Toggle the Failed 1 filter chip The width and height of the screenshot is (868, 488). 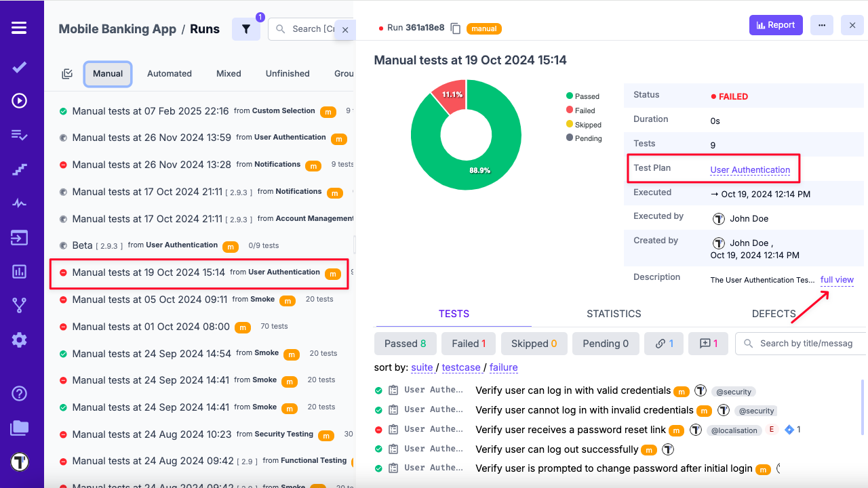coord(468,344)
